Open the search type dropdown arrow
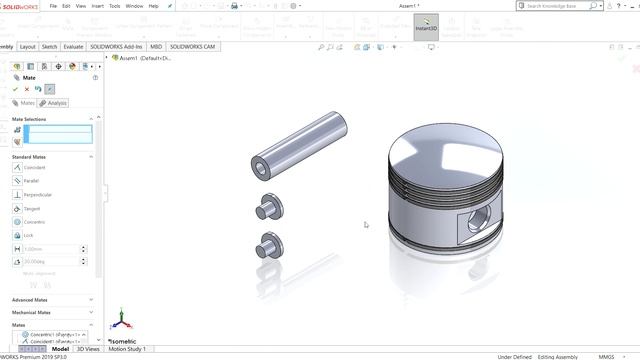Screen dimensions: 640x360 600,6
